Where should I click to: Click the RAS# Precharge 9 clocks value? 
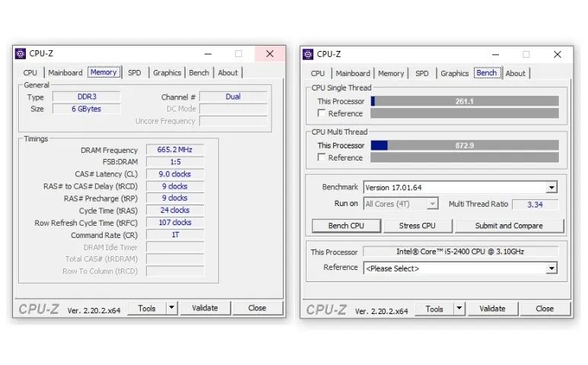click(x=175, y=198)
